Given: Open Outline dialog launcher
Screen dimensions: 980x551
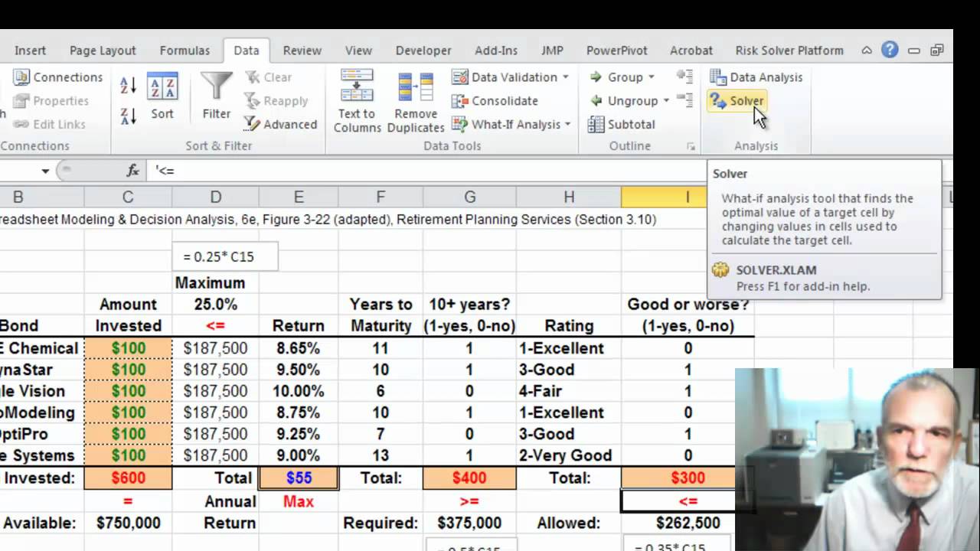Looking at the screenshot, I should pyautogui.click(x=691, y=145).
